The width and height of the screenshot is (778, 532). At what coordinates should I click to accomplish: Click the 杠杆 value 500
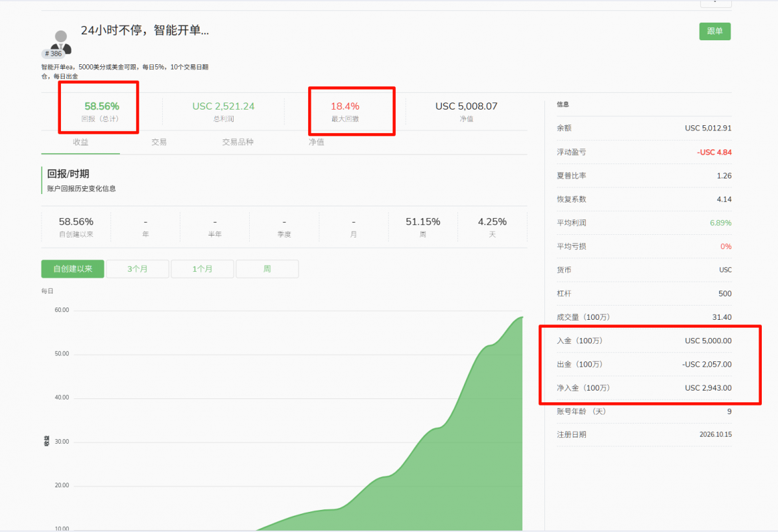(x=725, y=294)
